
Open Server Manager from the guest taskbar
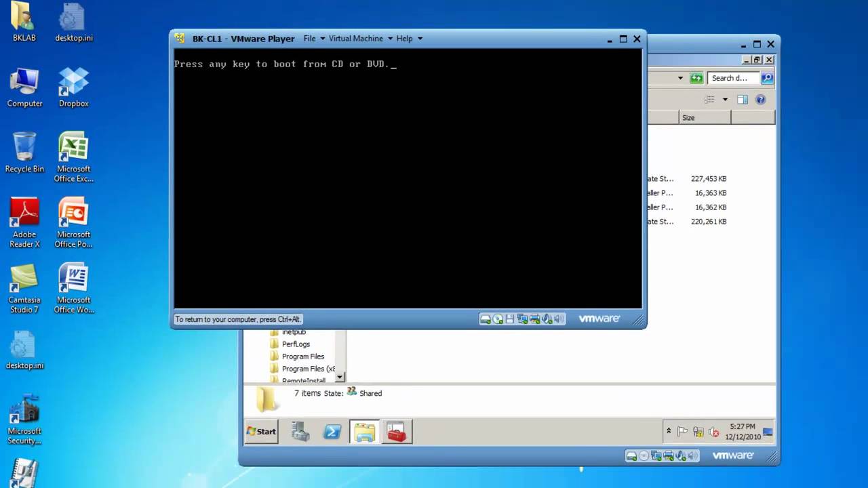[x=300, y=432]
